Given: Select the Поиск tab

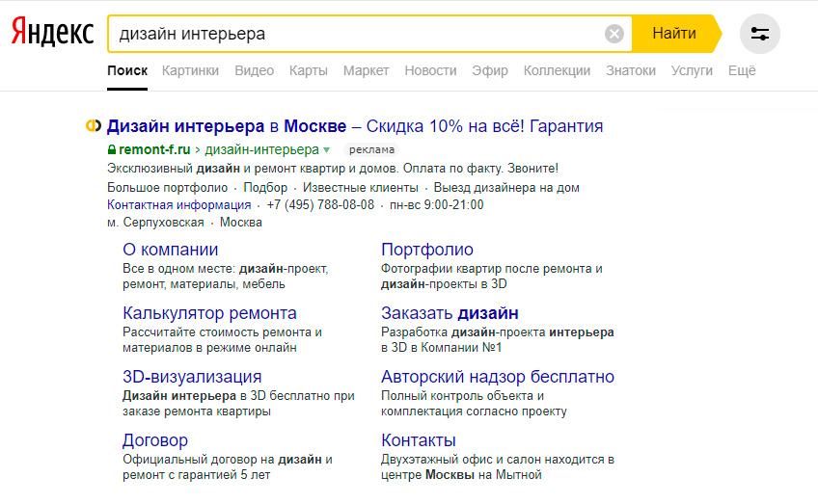Looking at the screenshot, I should coord(127,70).
